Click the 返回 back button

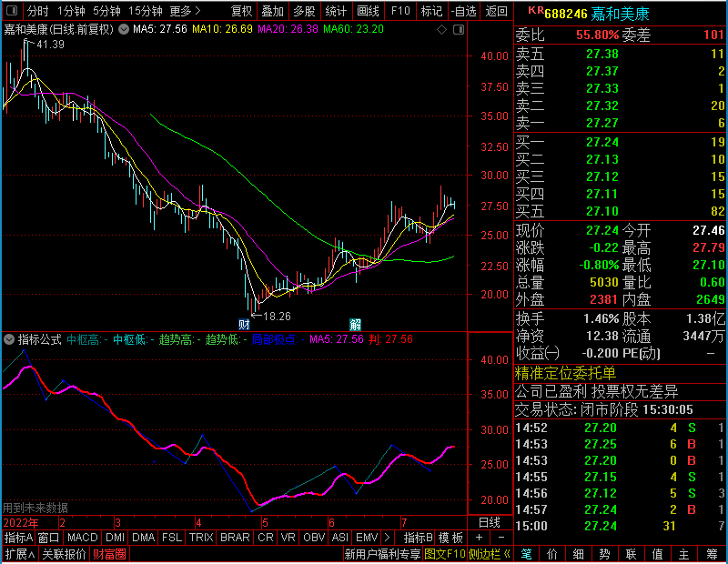pyautogui.click(x=496, y=11)
